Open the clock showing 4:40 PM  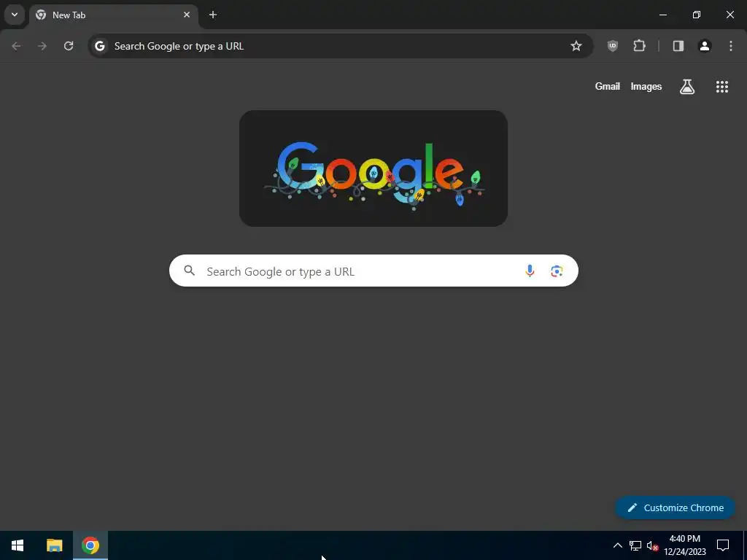click(x=685, y=545)
